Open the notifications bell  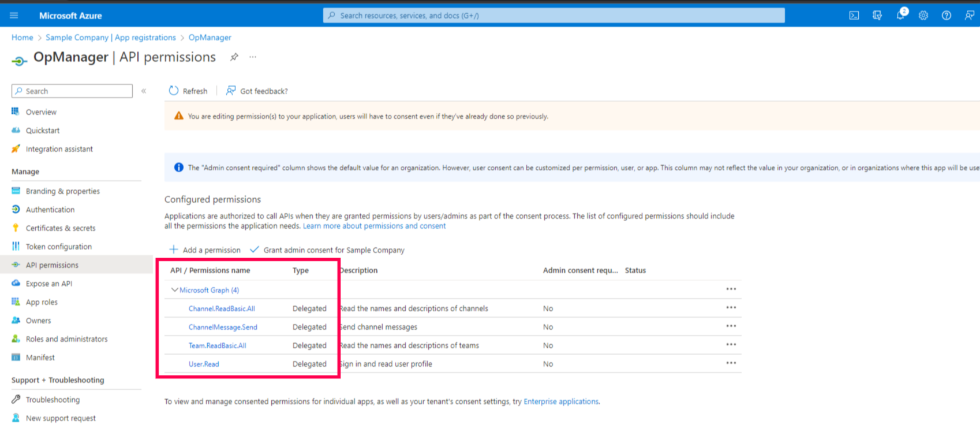tap(900, 15)
